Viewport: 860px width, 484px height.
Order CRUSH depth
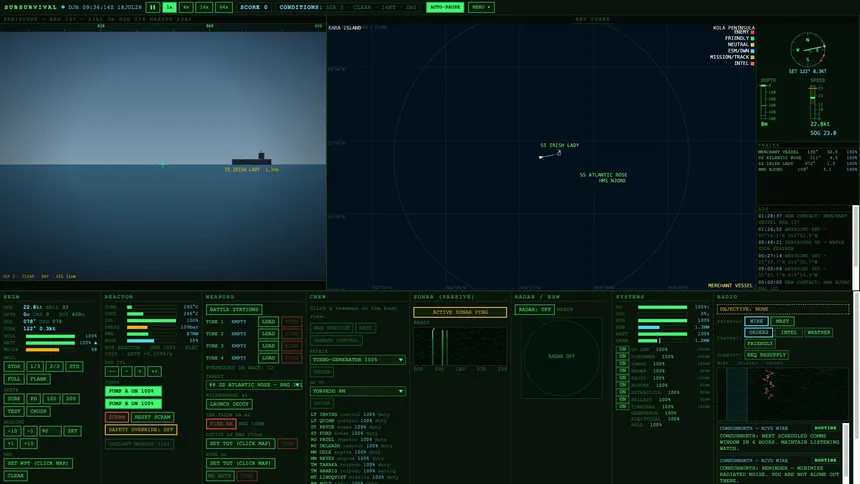click(38, 411)
